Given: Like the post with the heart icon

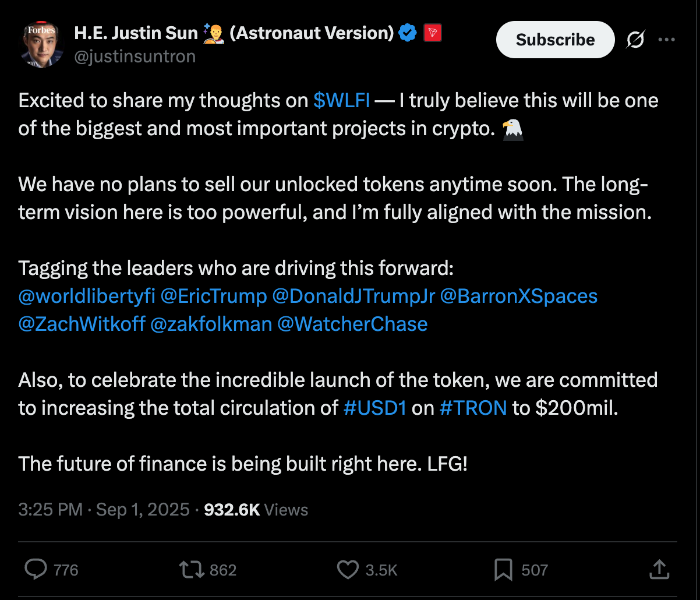Looking at the screenshot, I should coord(348,569).
